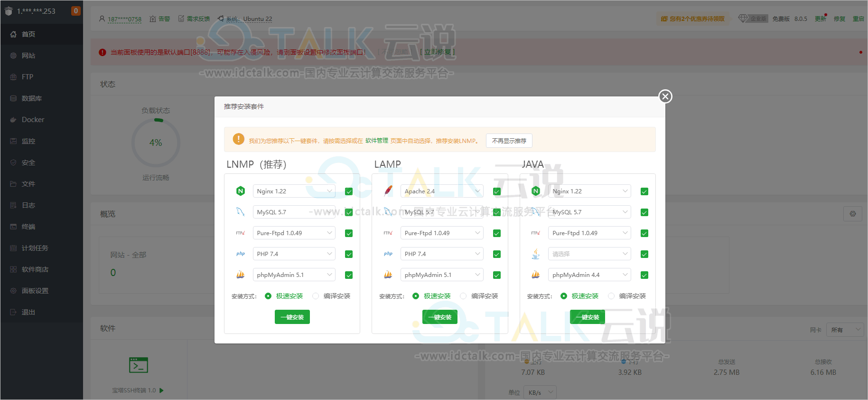Viewport: 868px width, 400px height.
Task: Click the FTP icon beside Pure-Ftpd in LNMP
Action: (x=241, y=233)
